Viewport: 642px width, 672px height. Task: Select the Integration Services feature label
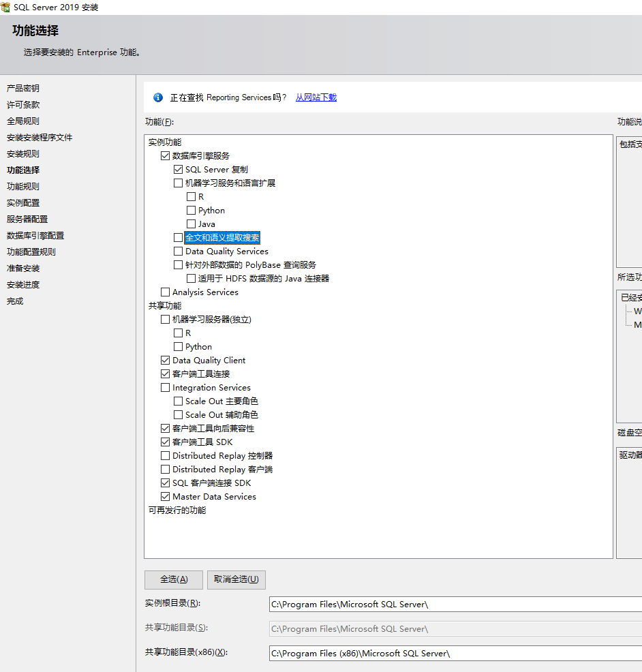211,387
